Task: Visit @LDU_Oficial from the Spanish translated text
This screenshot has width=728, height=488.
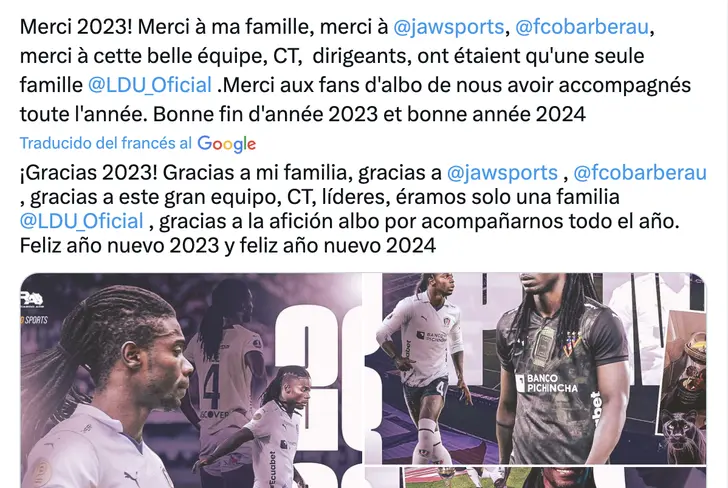Action: click(x=81, y=221)
